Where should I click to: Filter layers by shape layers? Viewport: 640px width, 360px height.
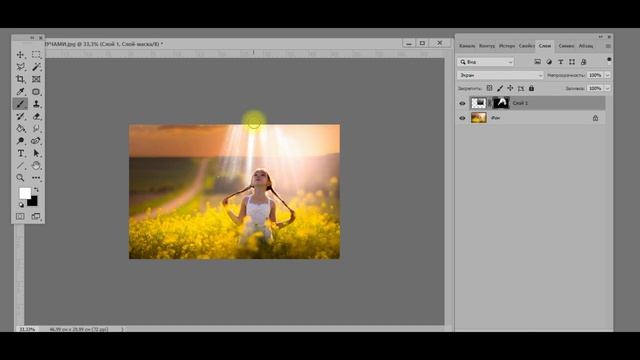point(572,62)
